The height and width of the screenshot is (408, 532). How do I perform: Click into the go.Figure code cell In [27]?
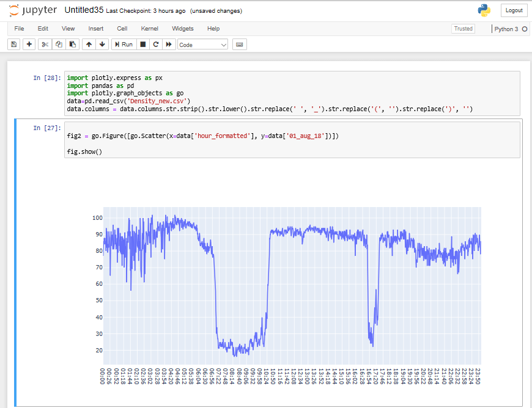click(292, 140)
